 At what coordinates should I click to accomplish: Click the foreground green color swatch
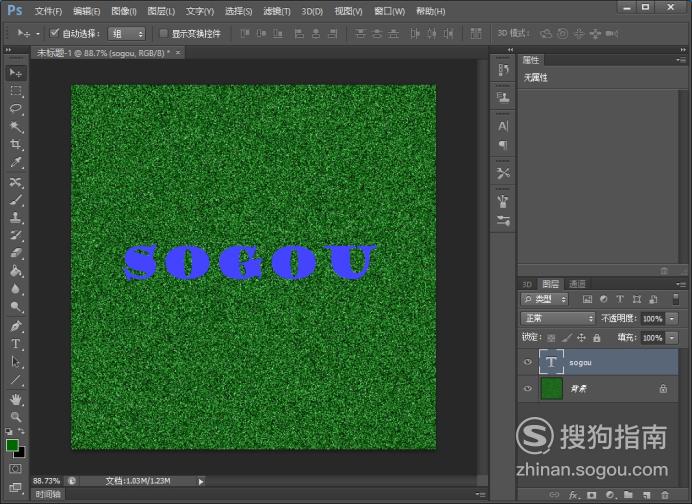(12, 444)
